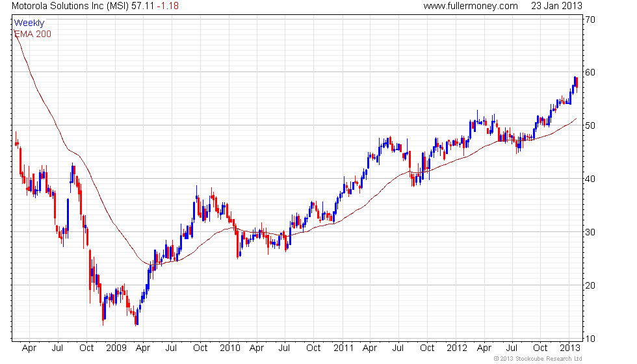The width and height of the screenshot is (637, 364).
Task: Click the y-axis label 50
Action: tap(590, 125)
